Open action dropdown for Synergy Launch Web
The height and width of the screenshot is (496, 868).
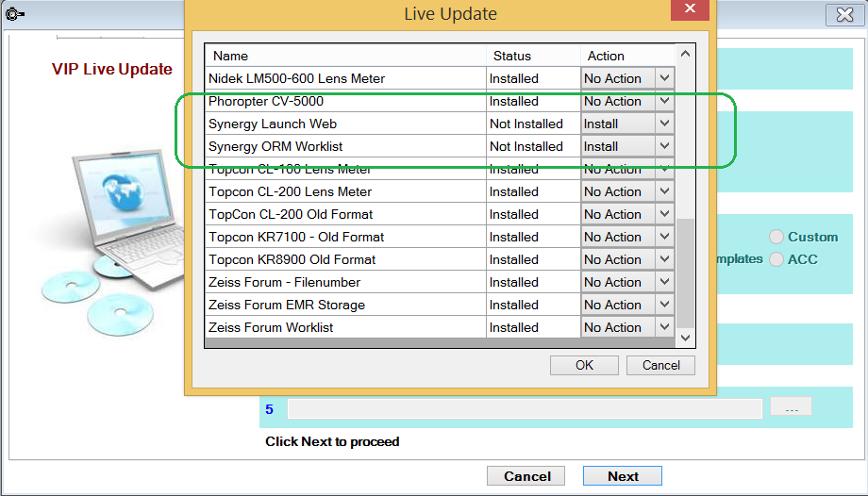pyautogui.click(x=664, y=124)
